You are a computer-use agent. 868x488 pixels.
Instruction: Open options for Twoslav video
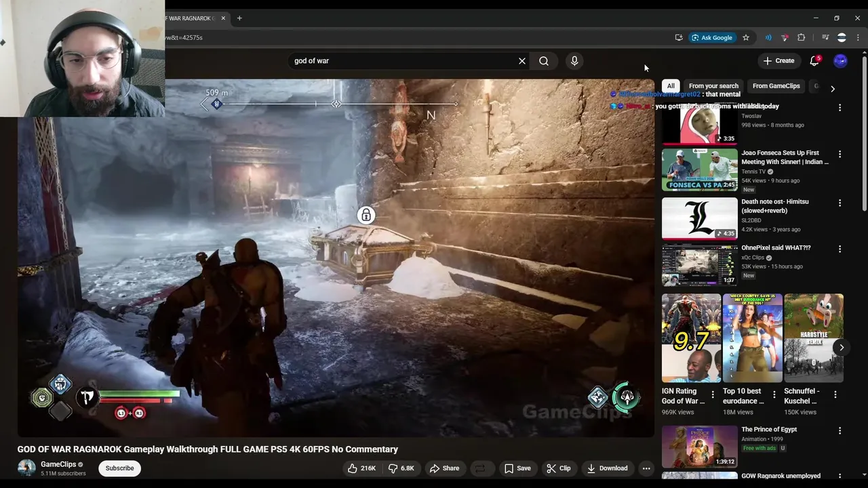840,108
